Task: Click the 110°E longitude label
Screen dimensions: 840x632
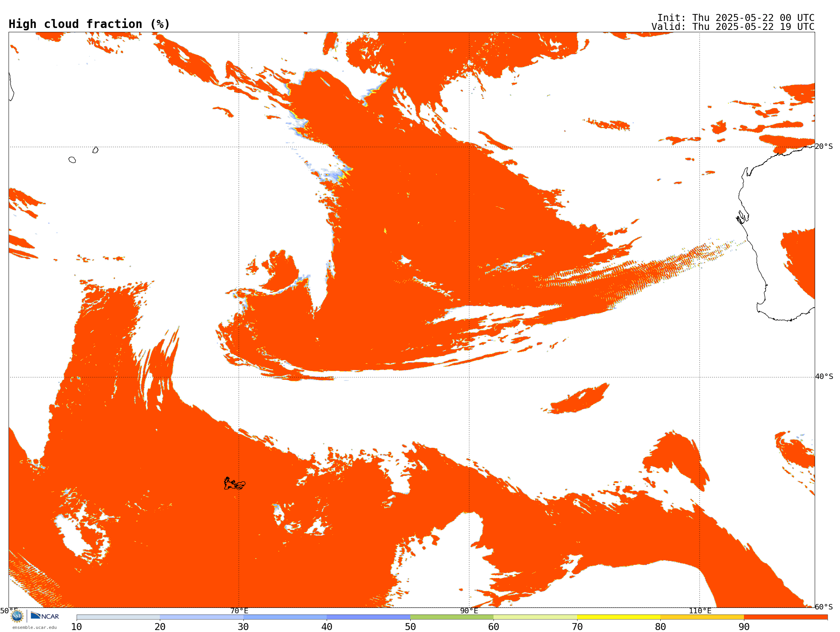Action: click(x=700, y=611)
